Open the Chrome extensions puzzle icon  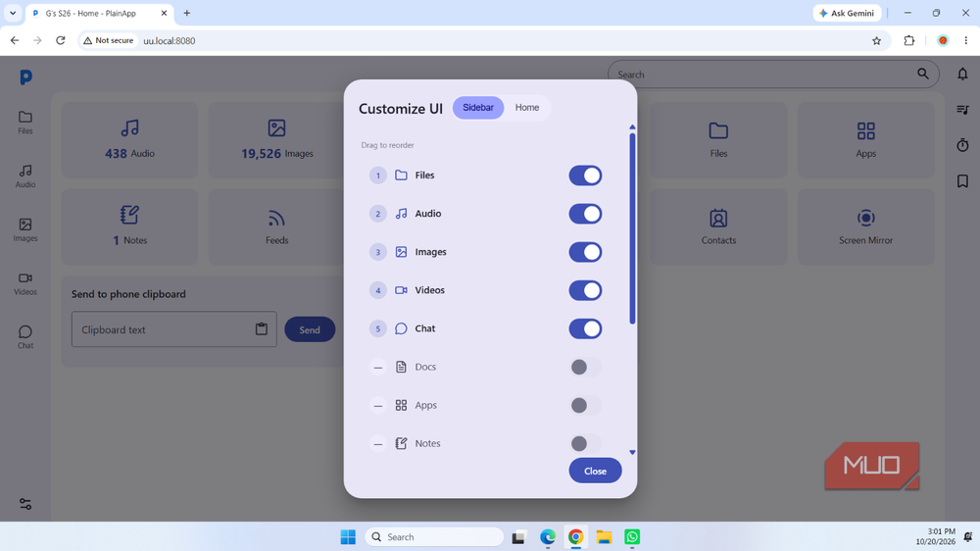[x=908, y=40]
